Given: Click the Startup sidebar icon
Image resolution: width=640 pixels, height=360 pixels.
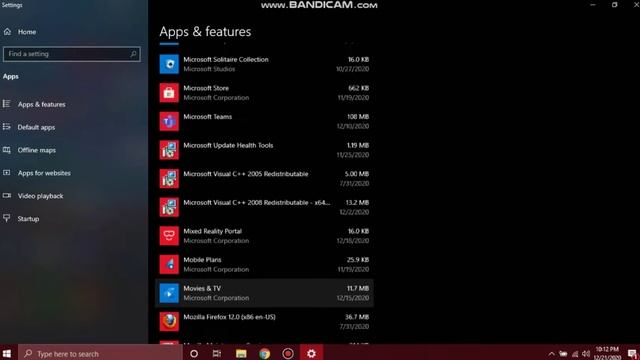Looking at the screenshot, I should click(7, 218).
